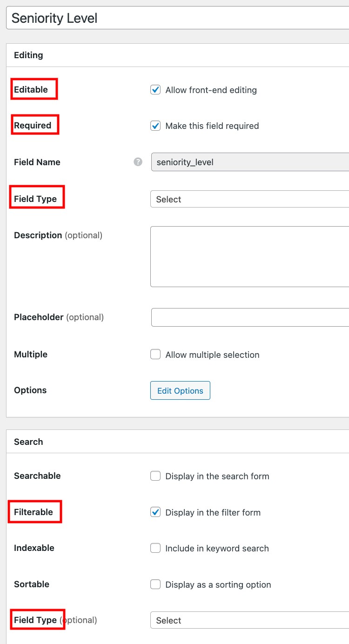The height and width of the screenshot is (644, 349).
Task: Click the Search section header
Action: click(x=28, y=442)
